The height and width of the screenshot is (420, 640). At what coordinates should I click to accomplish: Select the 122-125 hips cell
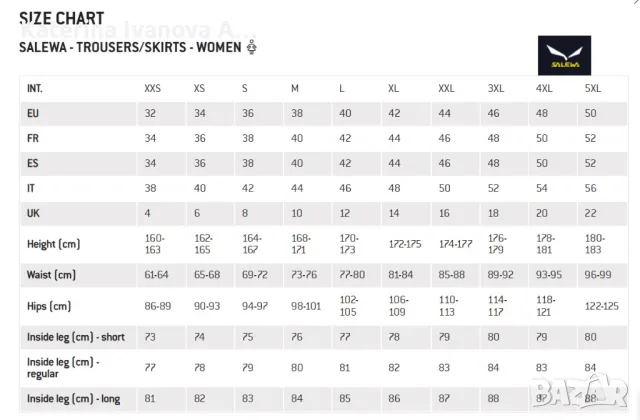(598, 305)
